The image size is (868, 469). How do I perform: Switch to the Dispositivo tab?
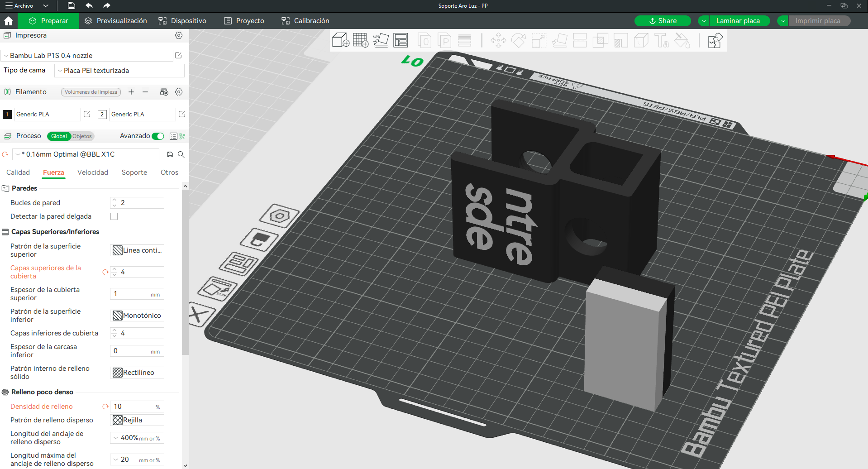pyautogui.click(x=182, y=21)
